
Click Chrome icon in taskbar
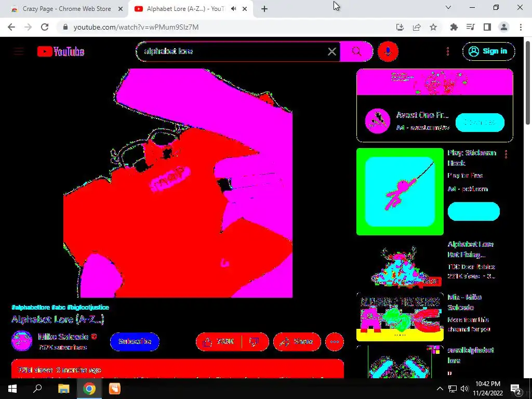89,389
